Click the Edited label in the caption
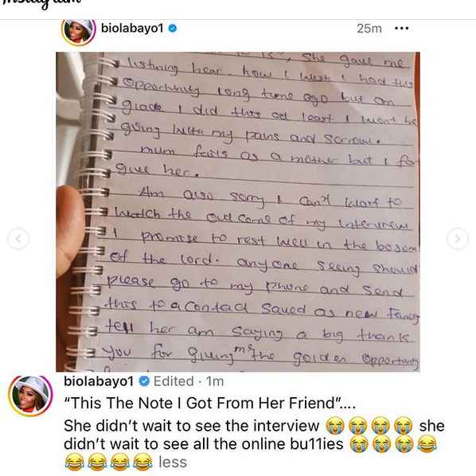Image resolution: width=476 pixels, height=476 pixels. coord(174,381)
